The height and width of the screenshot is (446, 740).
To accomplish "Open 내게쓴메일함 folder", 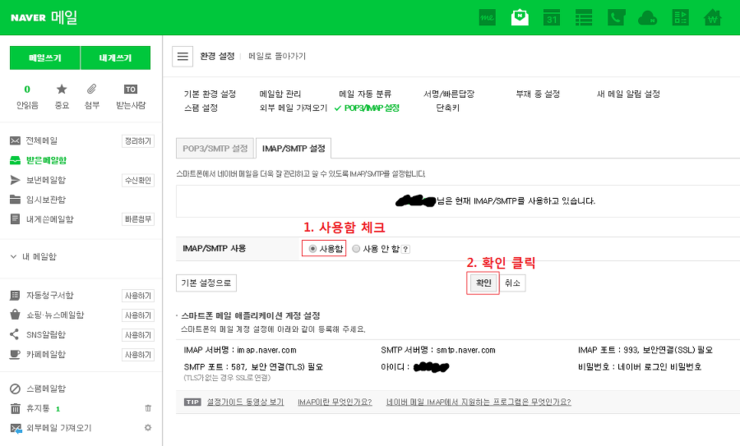I will pos(50,219).
